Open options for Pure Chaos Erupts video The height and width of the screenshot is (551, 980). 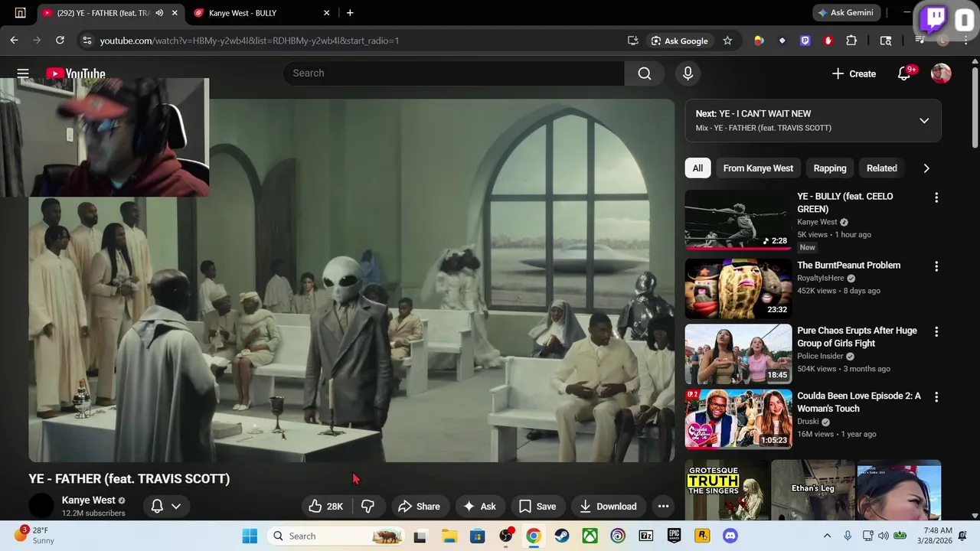(936, 331)
